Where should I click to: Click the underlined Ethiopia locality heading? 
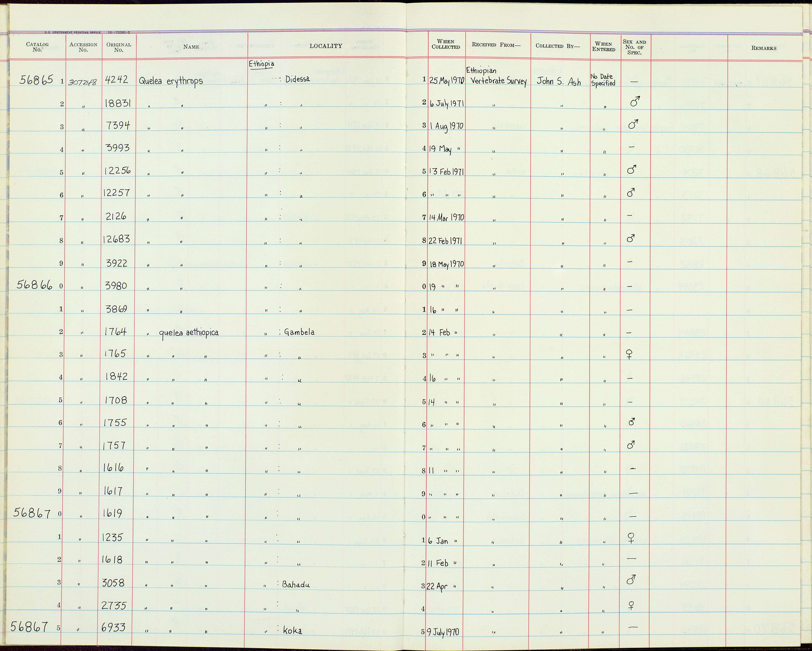(x=261, y=64)
